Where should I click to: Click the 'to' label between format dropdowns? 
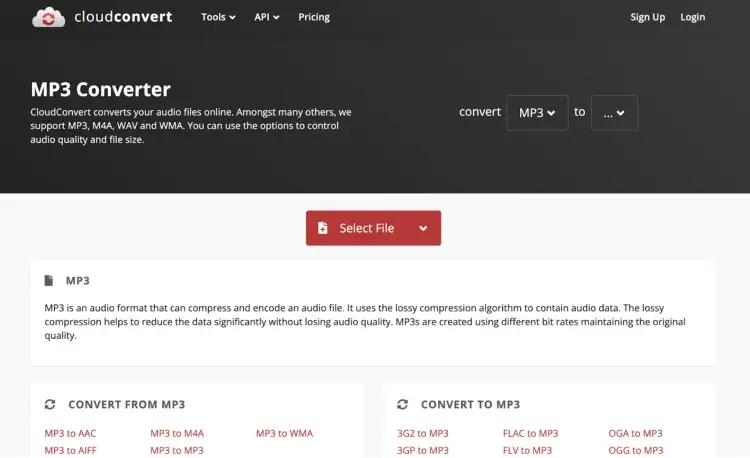point(579,112)
